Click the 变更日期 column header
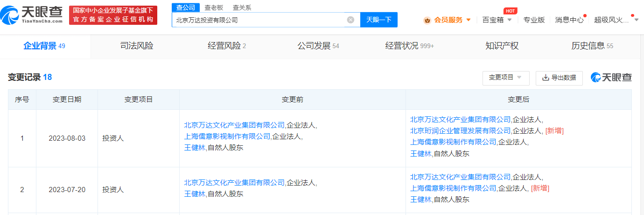This screenshot has height=215, width=644. pyautogui.click(x=67, y=100)
